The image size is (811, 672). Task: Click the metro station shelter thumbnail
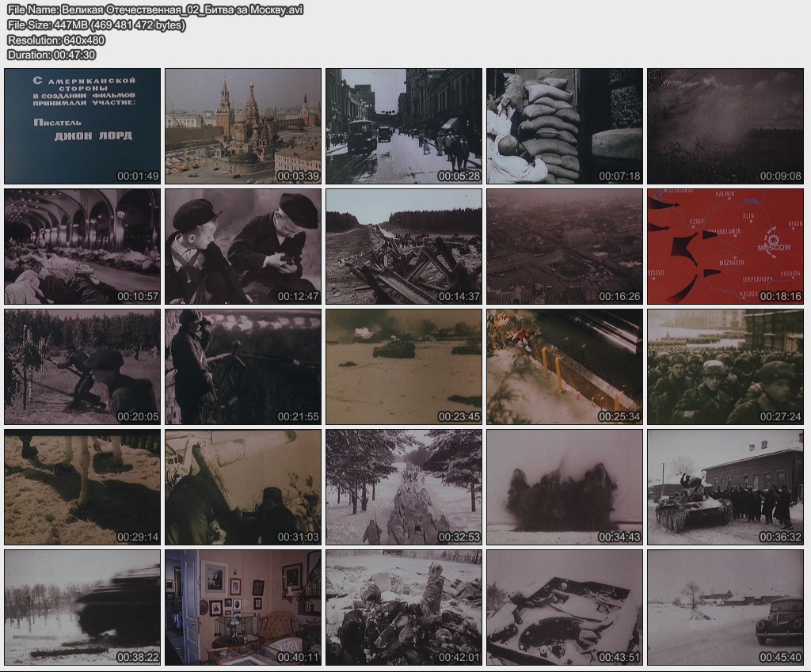[x=82, y=246]
